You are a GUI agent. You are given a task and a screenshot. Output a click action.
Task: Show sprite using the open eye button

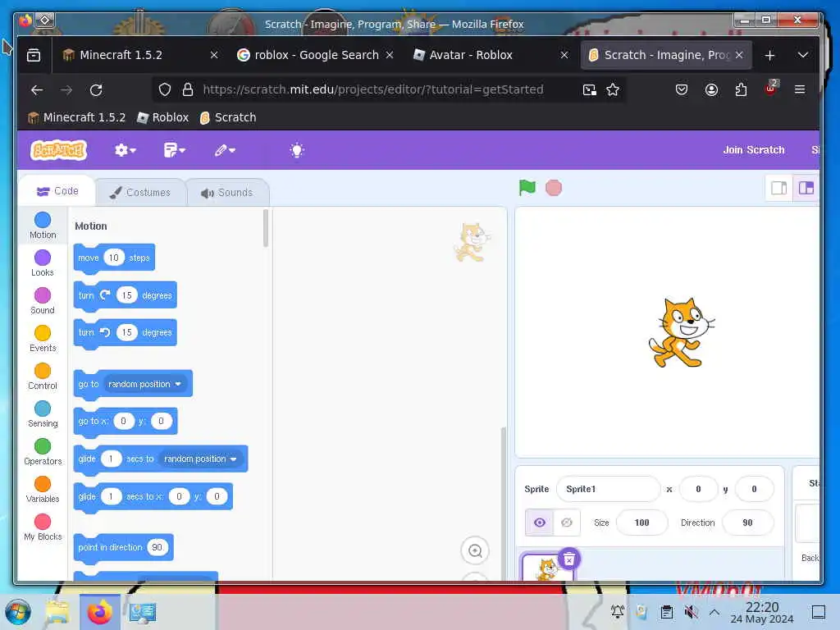[x=540, y=523]
